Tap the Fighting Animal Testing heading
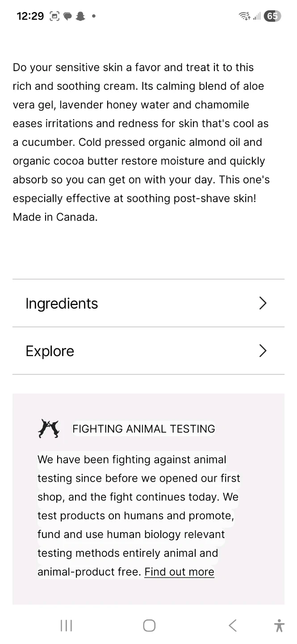This screenshot has height=644, width=297. pyautogui.click(x=143, y=428)
